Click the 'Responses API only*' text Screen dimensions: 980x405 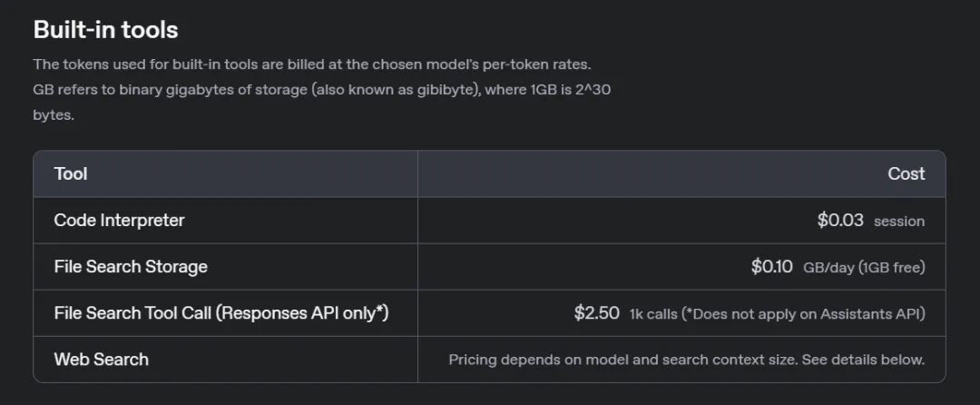tap(302, 313)
